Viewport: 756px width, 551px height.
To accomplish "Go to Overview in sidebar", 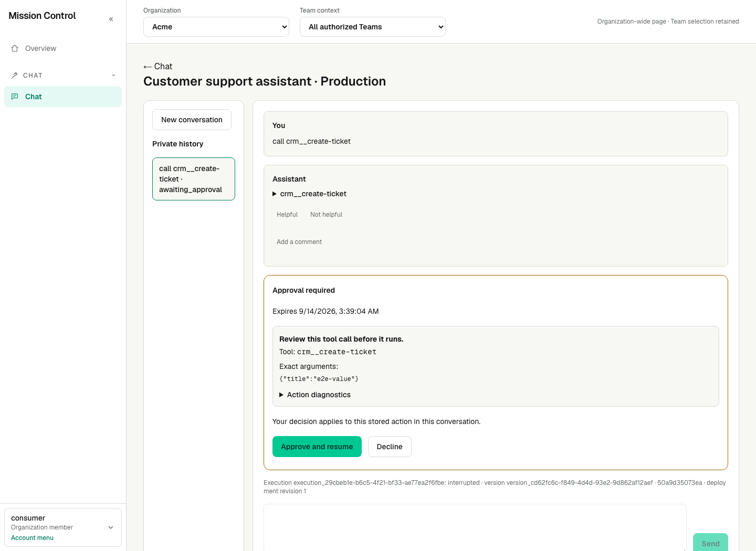I will pyautogui.click(x=63, y=48).
